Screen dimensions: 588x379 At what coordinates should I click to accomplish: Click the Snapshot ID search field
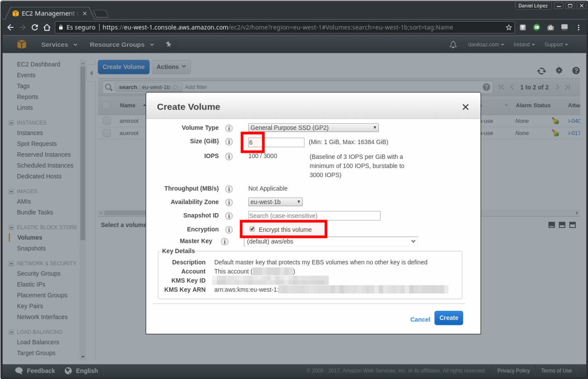pos(314,216)
